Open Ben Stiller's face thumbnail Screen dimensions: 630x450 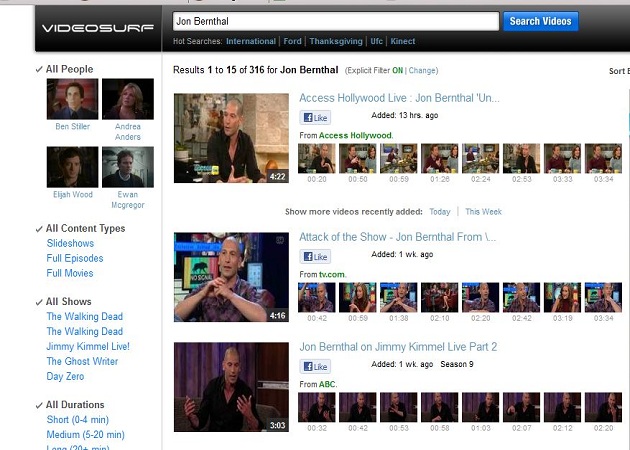(x=72, y=100)
